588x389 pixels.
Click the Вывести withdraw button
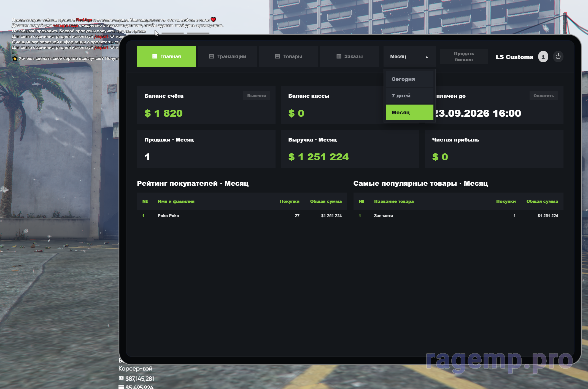coord(257,96)
